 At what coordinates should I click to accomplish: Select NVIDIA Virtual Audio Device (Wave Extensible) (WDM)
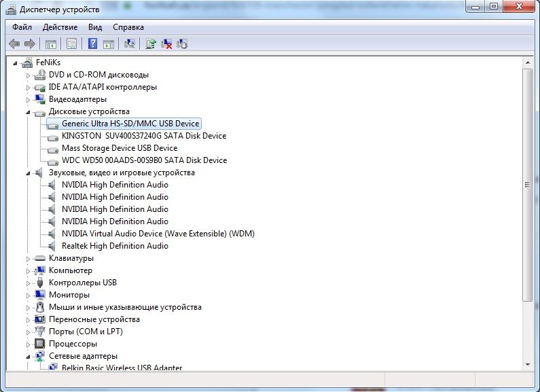point(158,234)
